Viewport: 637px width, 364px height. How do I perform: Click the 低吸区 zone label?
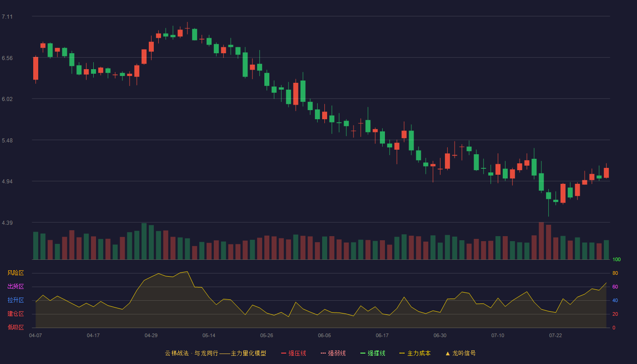[15, 327]
